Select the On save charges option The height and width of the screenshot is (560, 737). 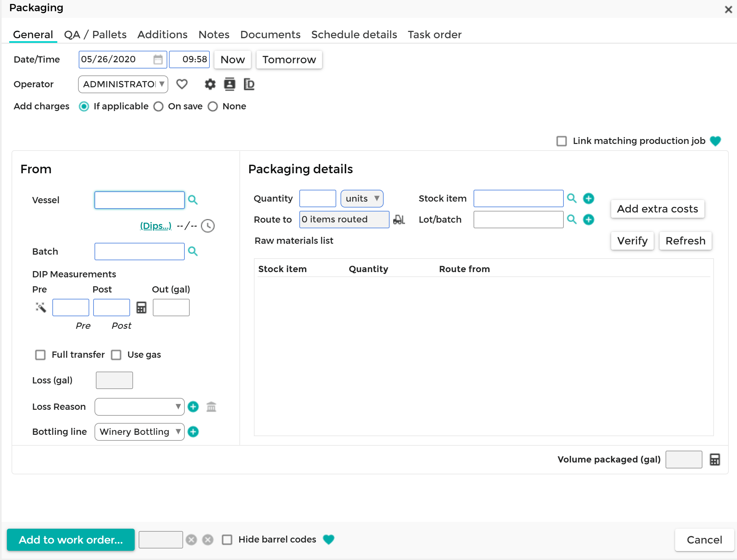[x=159, y=107]
